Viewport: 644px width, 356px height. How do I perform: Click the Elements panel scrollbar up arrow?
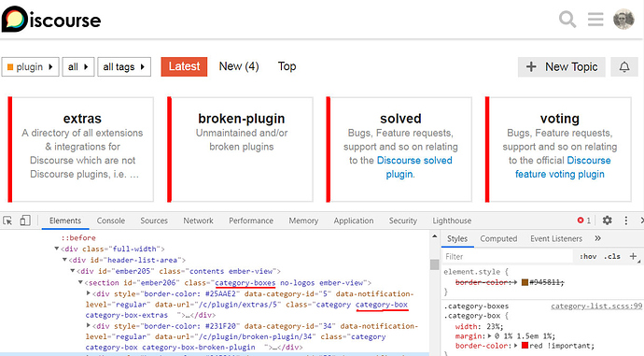coord(435,236)
